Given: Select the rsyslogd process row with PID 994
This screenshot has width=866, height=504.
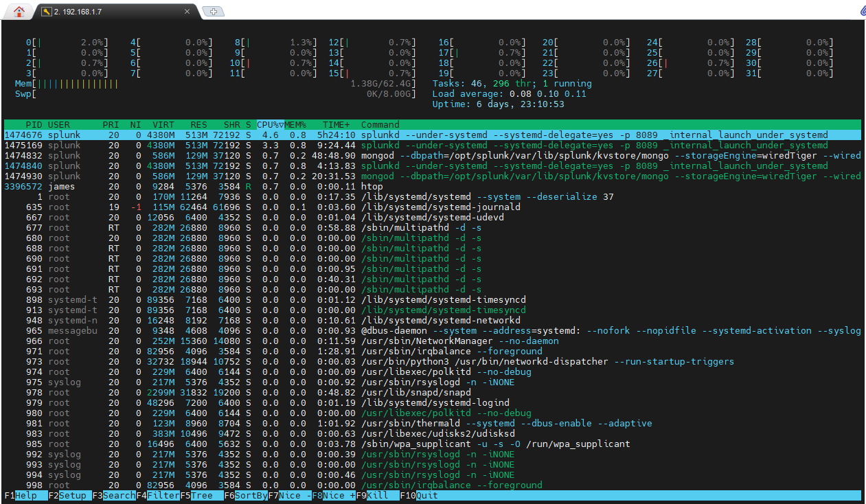Looking at the screenshot, I should pos(433,475).
